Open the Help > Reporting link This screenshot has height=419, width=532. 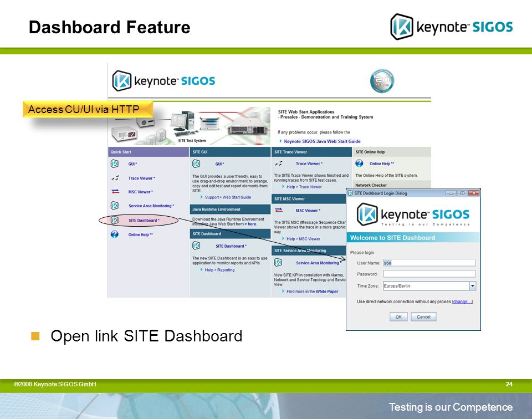(x=219, y=270)
